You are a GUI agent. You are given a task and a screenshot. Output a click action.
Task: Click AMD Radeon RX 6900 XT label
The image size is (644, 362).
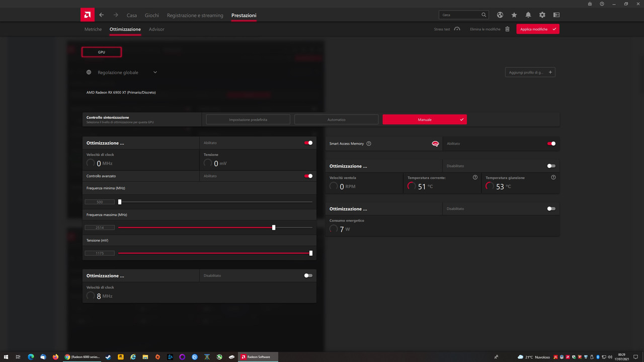tap(121, 93)
